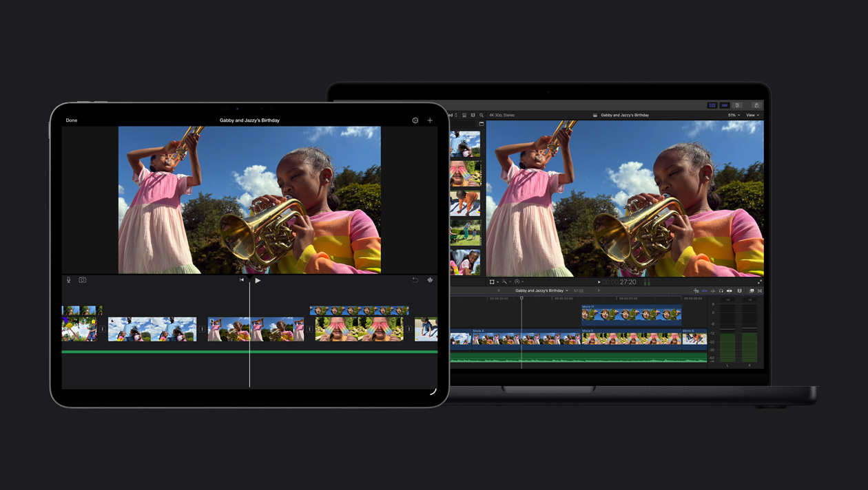This screenshot has width=868, height=490.
Task: Enable the snapping magnet icon in Final Cut
Action: (714, 290)
